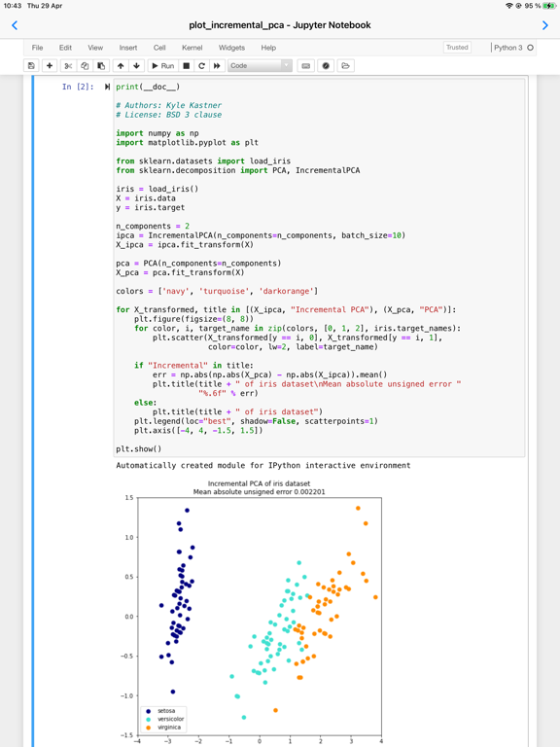
Task: Click the plt.show() line in the cell
Action: [139, 449]
